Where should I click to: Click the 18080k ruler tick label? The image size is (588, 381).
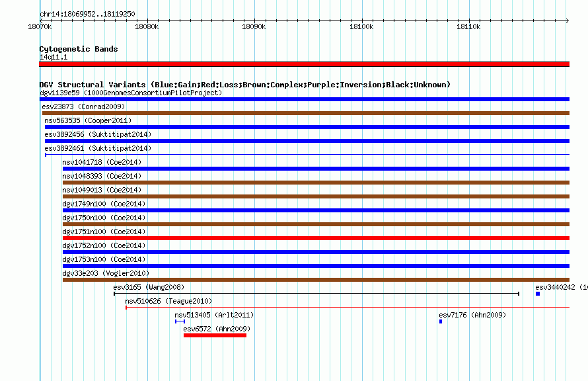(x=147, y=26)
